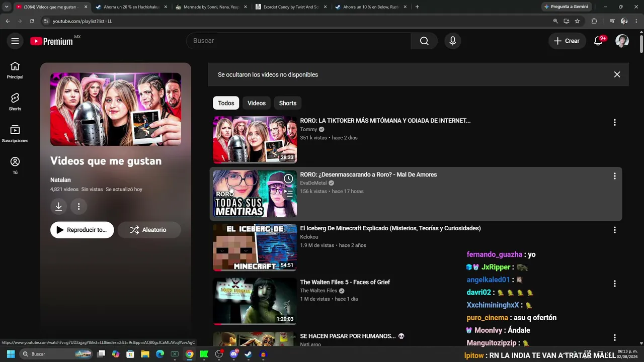
Task: Select the Todos filter chip
Action: (226, 103)
